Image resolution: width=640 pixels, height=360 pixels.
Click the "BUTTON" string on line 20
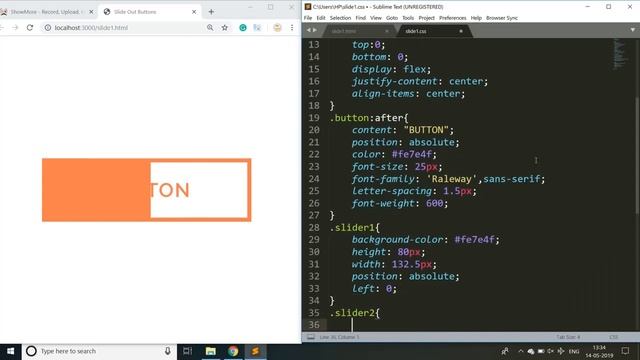pyautogui.click(x=426, y=130)
